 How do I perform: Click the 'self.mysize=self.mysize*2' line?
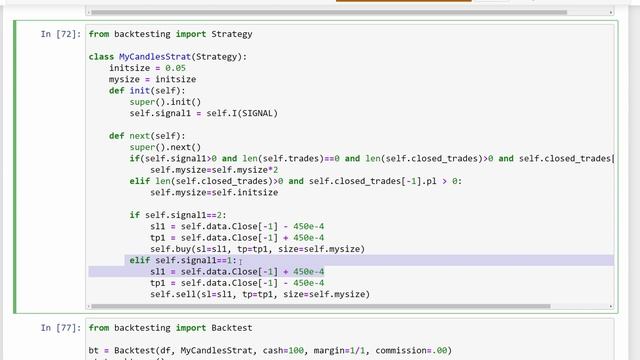click(x=214, y=170)
